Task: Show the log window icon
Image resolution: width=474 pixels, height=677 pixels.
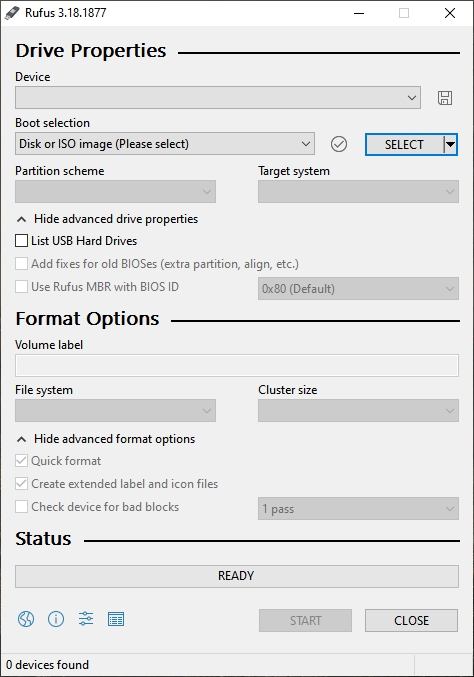Action: (x=116, y=619)
